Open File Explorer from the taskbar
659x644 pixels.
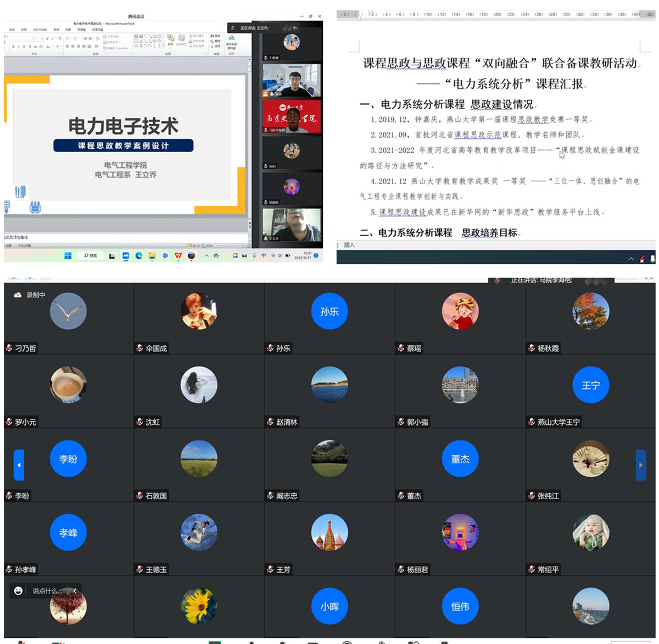(x=152, y=256)
